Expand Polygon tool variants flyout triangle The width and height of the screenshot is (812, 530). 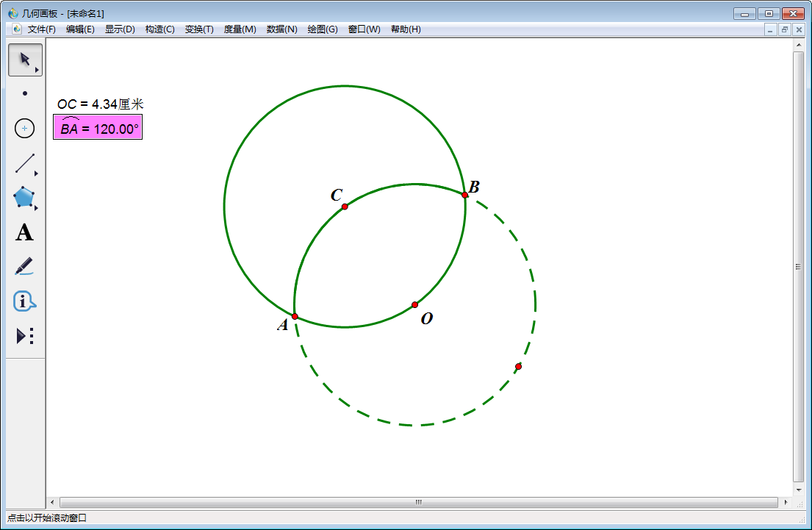point(36,208)
